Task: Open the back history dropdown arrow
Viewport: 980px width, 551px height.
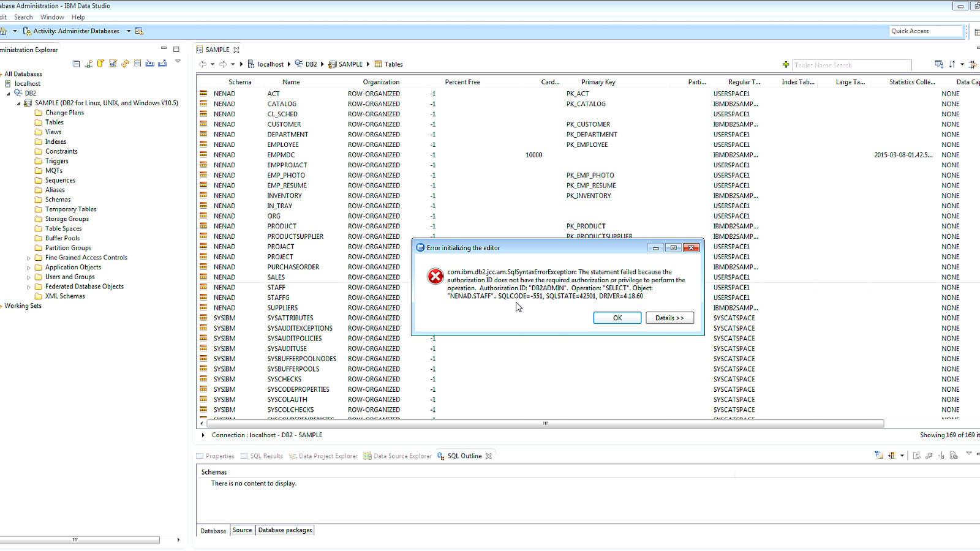Action: click(x=213, y=64)
